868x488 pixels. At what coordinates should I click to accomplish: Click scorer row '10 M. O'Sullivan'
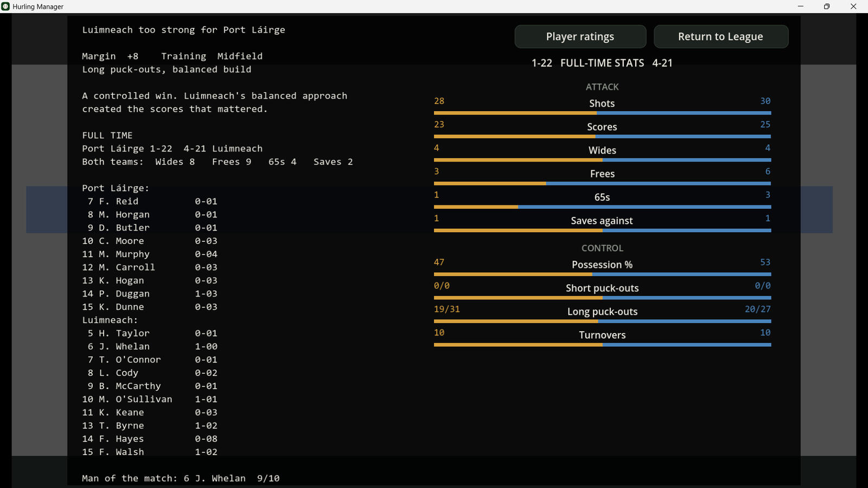150,399
